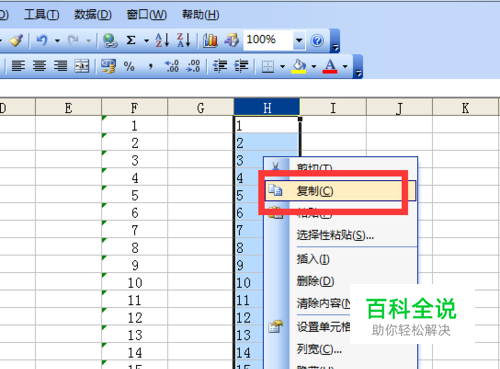
Task: Choose 插入(I) in the context menu
Action: [x=340, y=259]
